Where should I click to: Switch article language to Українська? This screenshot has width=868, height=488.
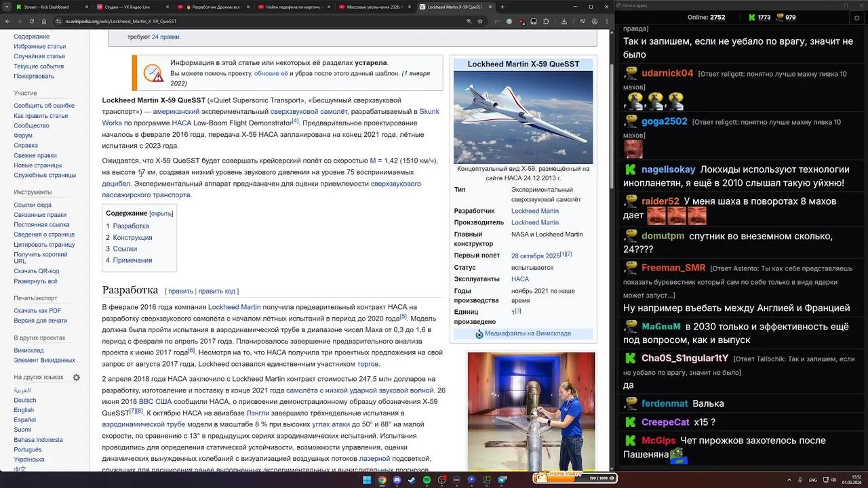[29, 460]
